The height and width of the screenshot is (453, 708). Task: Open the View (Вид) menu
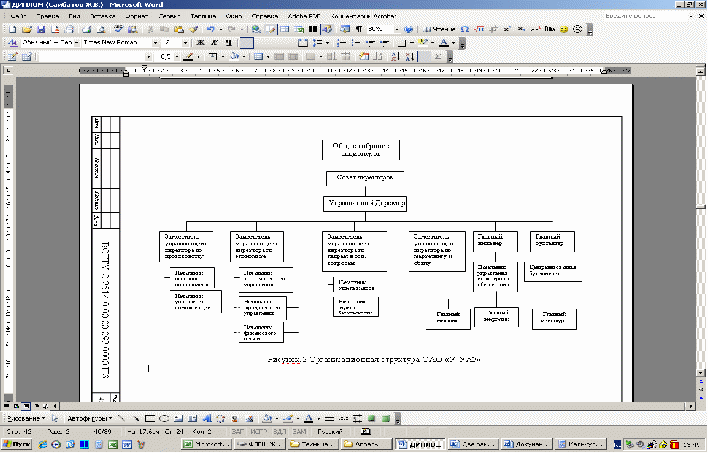75,16
